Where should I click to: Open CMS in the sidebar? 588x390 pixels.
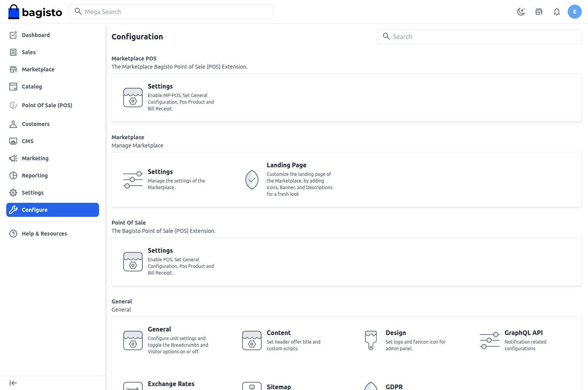click(x=53, y=141)
